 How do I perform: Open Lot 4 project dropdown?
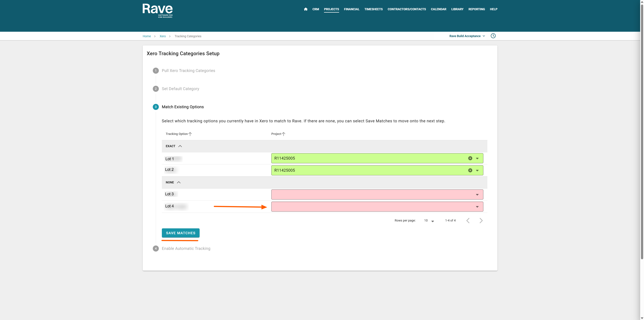pos(477,207)
